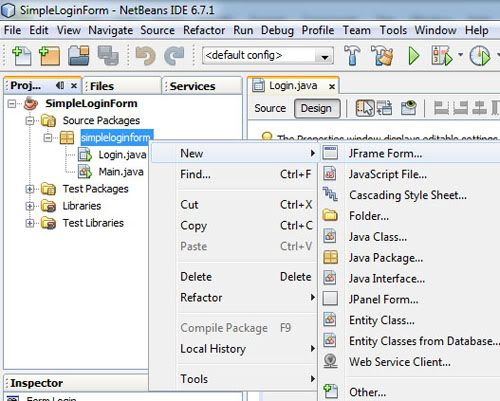Click the Cascading Style Sheet icon
Screen dimensions: 500x401
330,194
